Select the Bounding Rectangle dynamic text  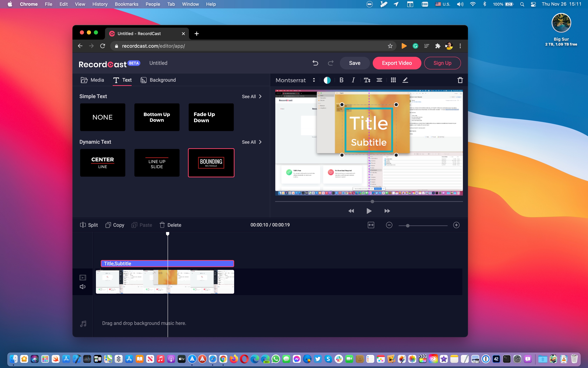[211, 163]
